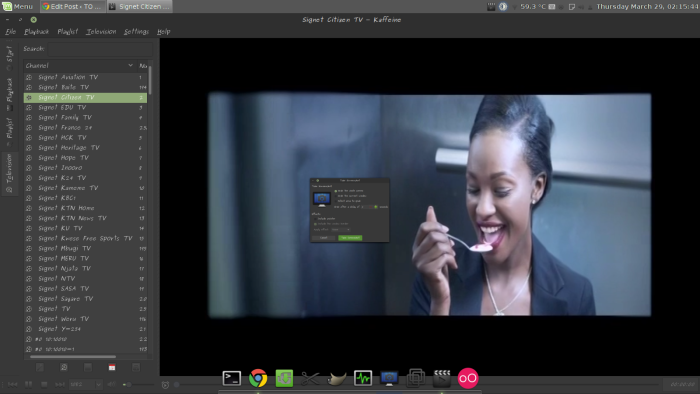The height and width of the screenshot is (394, 700).
Task: Select Signet HCK TV channel
Action: coord(85,138)
